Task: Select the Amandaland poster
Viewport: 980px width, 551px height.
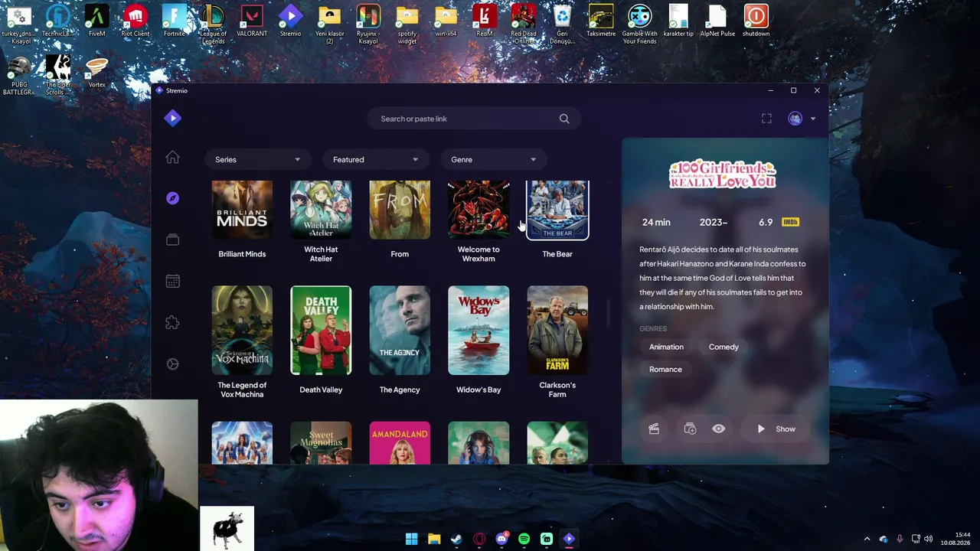Action: coord(400,443)
